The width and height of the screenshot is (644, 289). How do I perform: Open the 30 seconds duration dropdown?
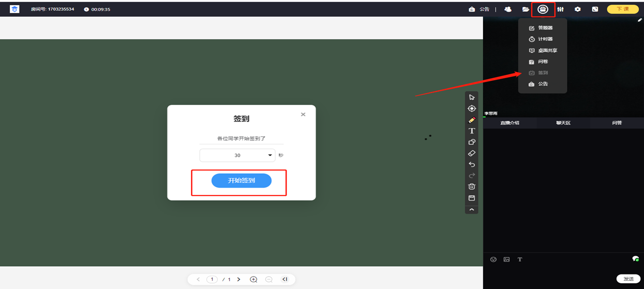point(237,155)
